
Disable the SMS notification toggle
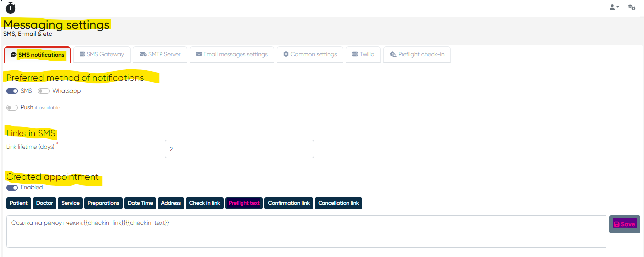click(x=12, y=91)
